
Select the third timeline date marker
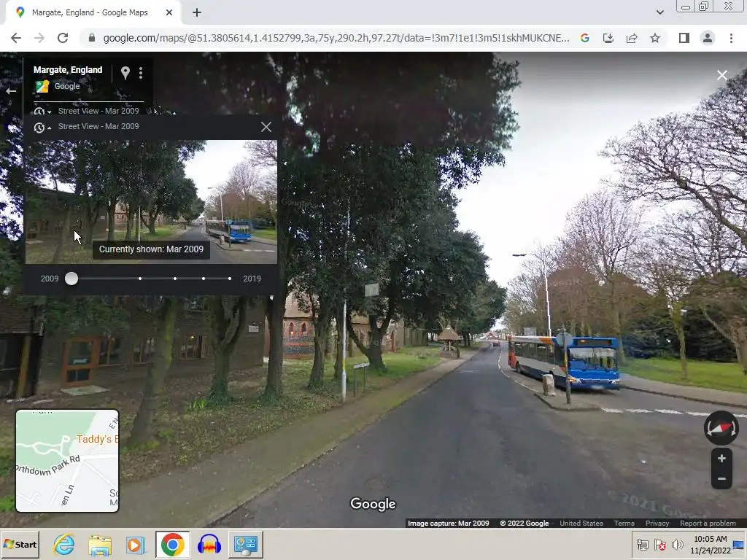pyautogui.click(x=175, y=279)
